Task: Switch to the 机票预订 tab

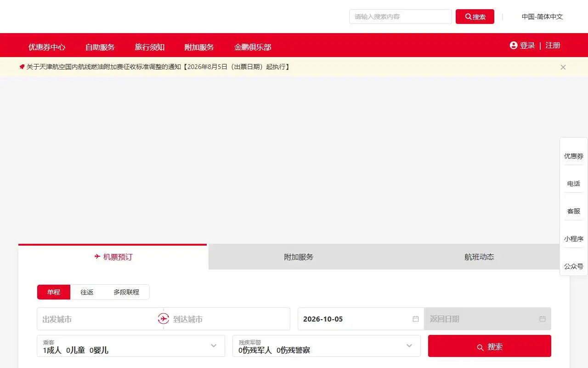Action: [113, 257]
